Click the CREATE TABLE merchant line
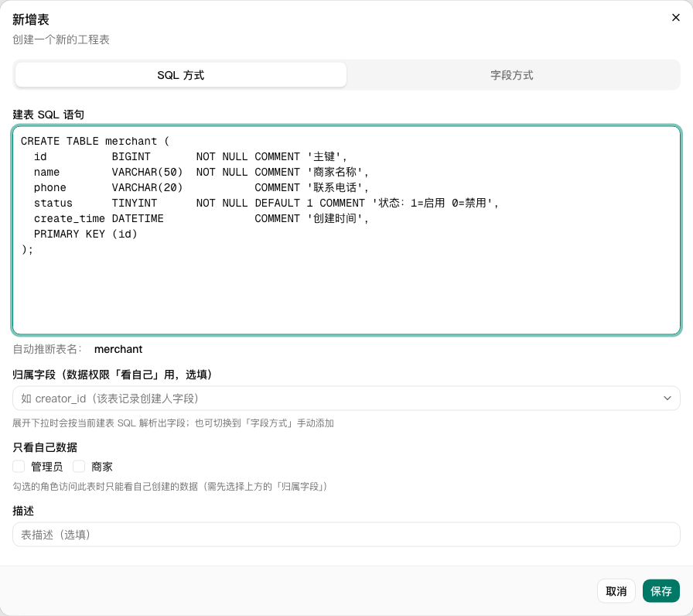The width and height of the screenshot is (693, 616). (95, 141)
